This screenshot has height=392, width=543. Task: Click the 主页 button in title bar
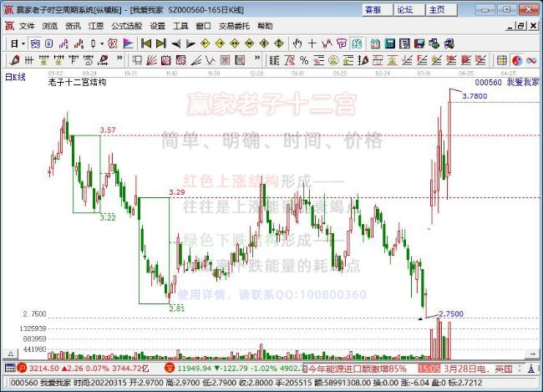tap(441, 9)
